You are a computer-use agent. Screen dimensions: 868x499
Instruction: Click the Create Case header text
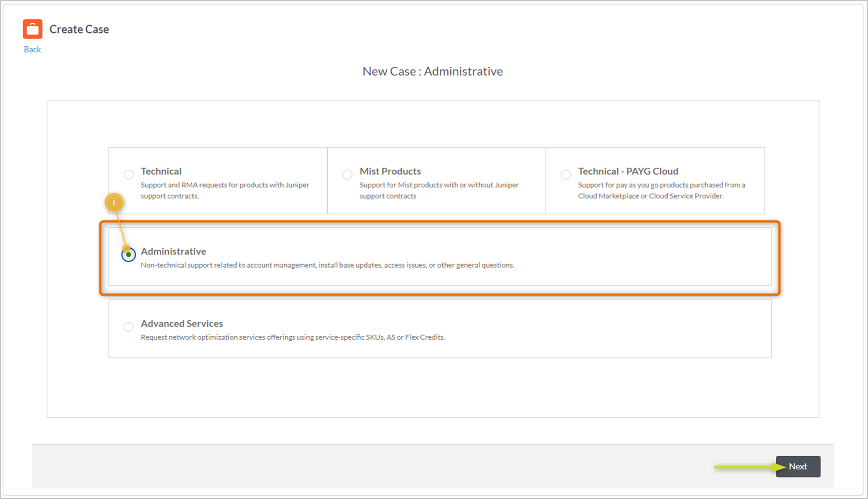(79, 29)
